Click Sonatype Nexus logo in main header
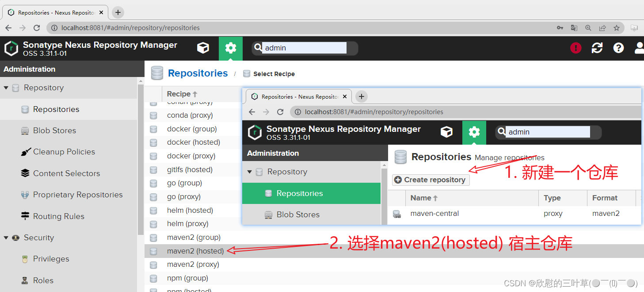Image resolution: width=644 pixels, height=292 pixels. coord(11,48)
